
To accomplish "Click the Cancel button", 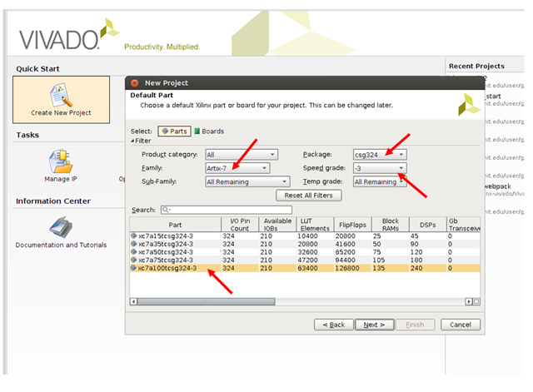I will point(461,325).
